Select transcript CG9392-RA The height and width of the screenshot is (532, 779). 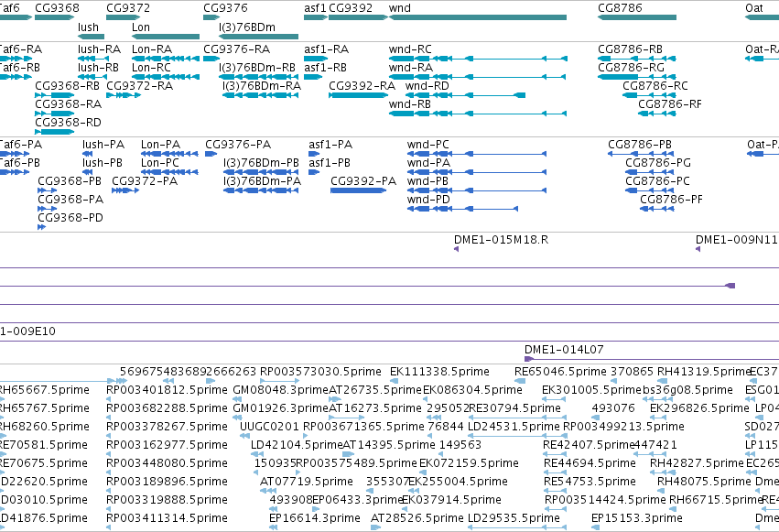(358, 95)
